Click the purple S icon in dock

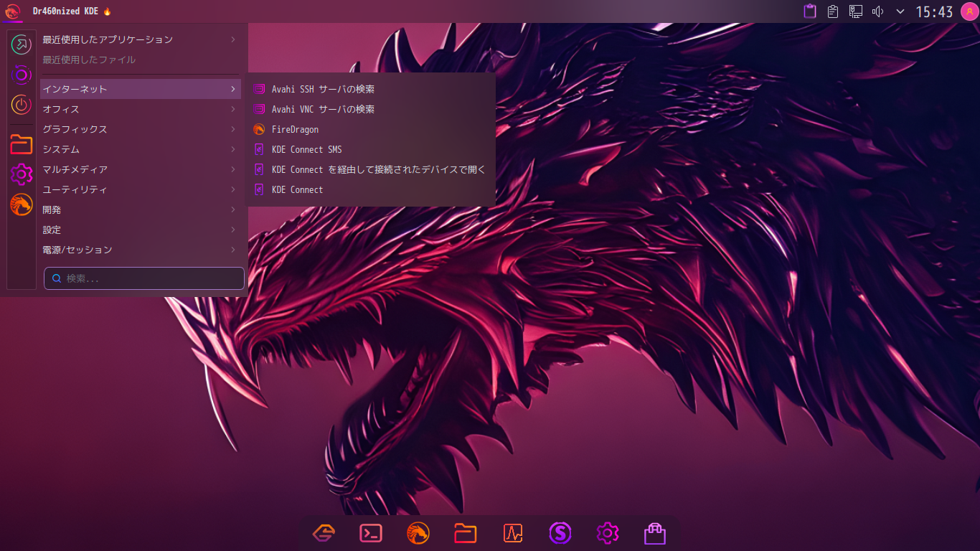coord(560,533)
